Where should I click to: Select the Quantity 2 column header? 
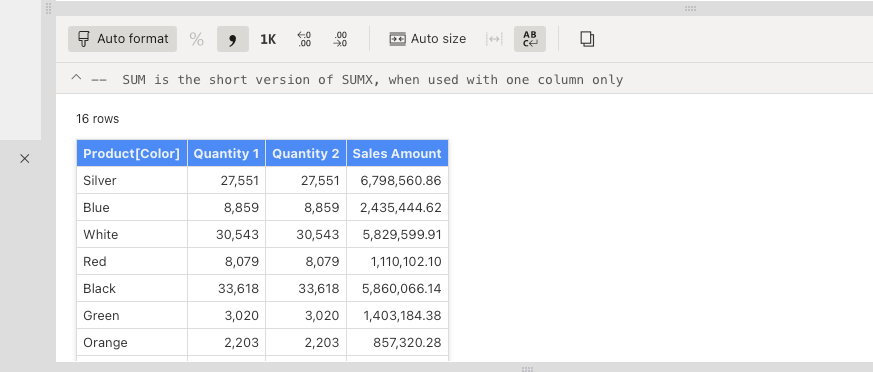pos(306,153)
